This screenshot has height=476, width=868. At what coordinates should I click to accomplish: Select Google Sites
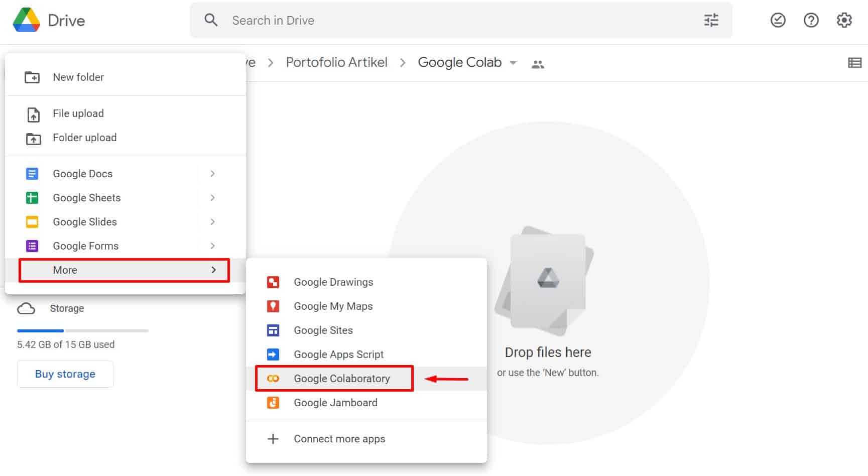(323, 330)
